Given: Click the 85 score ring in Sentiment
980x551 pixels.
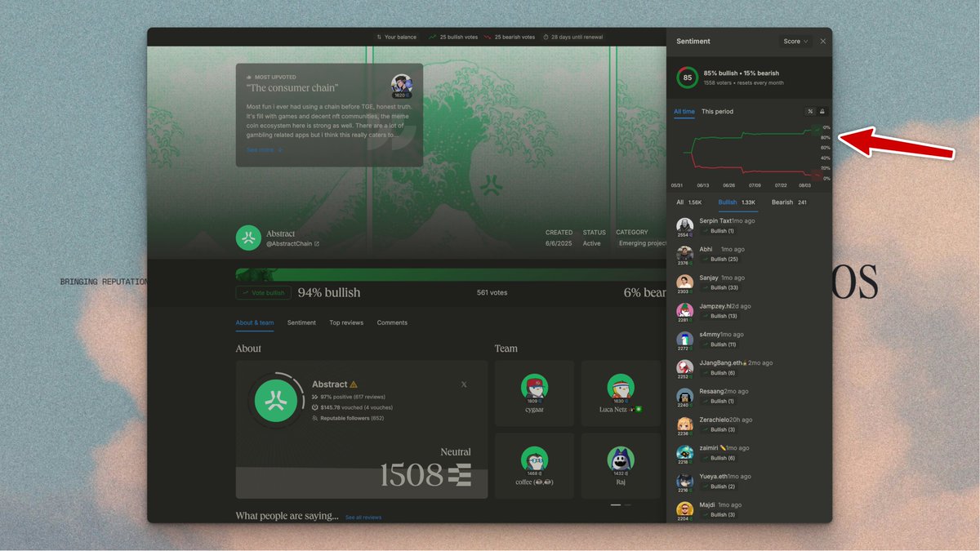Looking at the screenshot, I should [687, 78].
